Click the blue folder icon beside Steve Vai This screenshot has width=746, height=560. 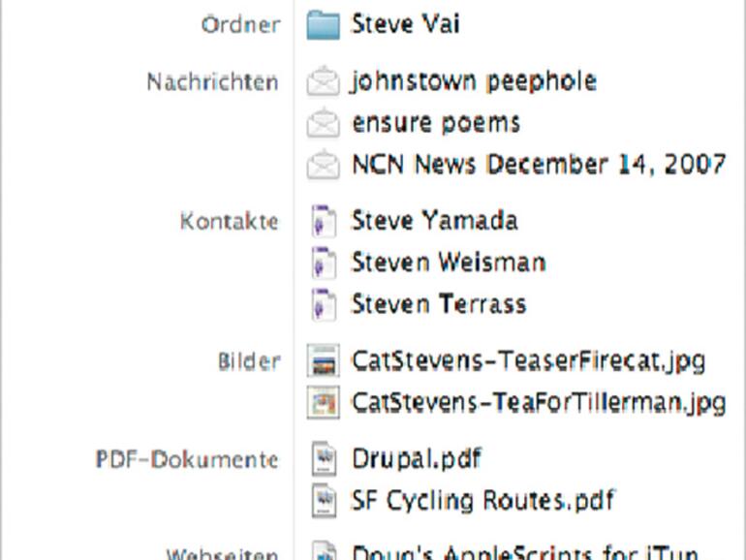[323, 23]
